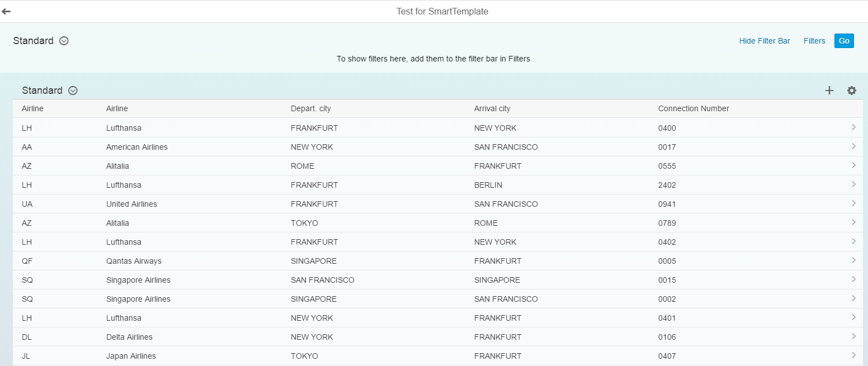Viewport: 868px width, 366px height.
Task: Click Qantas Airways cell
Action: (134, 261)
